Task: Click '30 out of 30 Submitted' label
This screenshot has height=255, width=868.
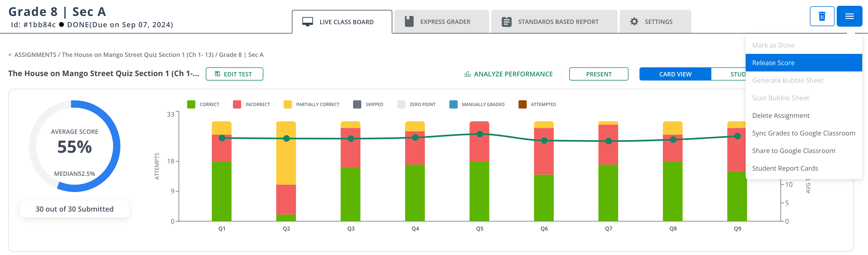Action: pyautogui.click(x=74, y=209)
